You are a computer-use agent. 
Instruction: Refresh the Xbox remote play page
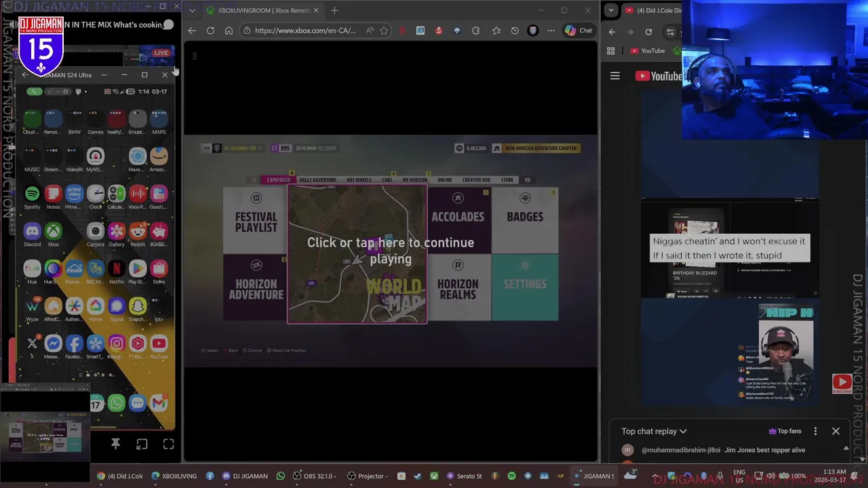(x=210, y=30)
